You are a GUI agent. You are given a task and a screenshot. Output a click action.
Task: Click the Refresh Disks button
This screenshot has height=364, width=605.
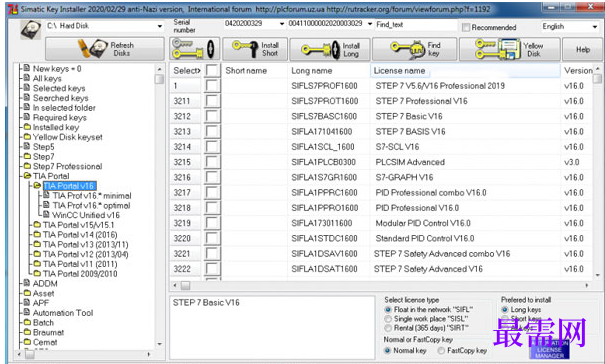click(x=105, y=49)
